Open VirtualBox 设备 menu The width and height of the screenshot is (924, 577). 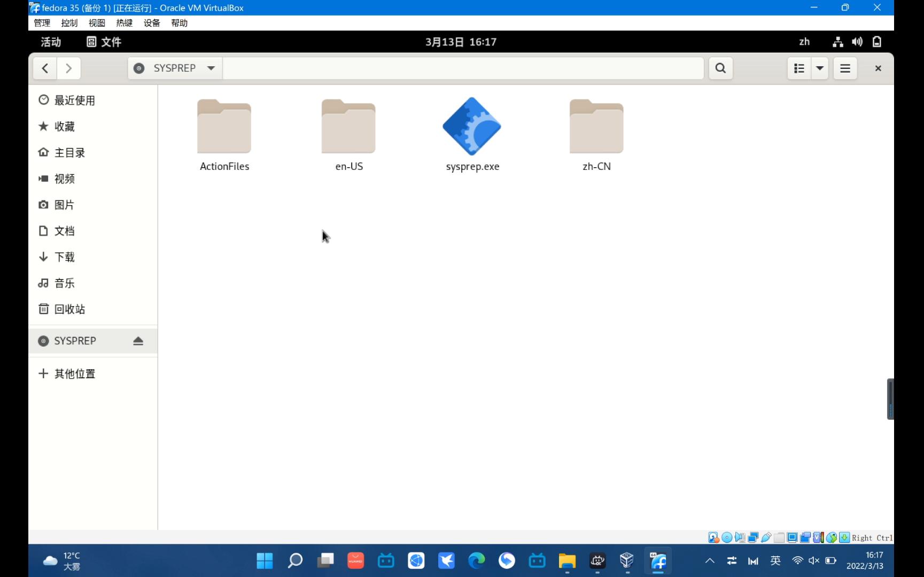[152, 23]
